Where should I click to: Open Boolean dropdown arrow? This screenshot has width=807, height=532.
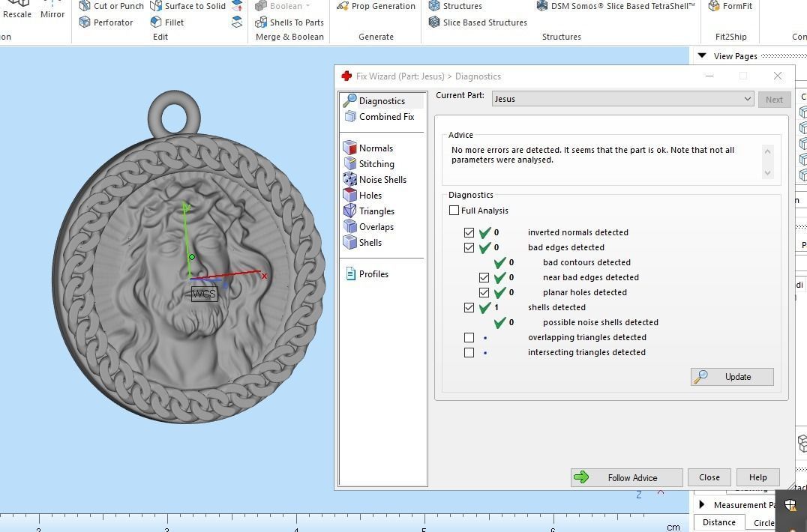point(307,6)
